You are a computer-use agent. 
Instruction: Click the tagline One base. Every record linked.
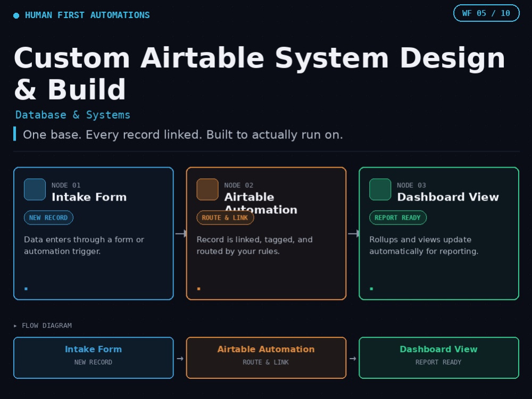[x=183, y=135]
